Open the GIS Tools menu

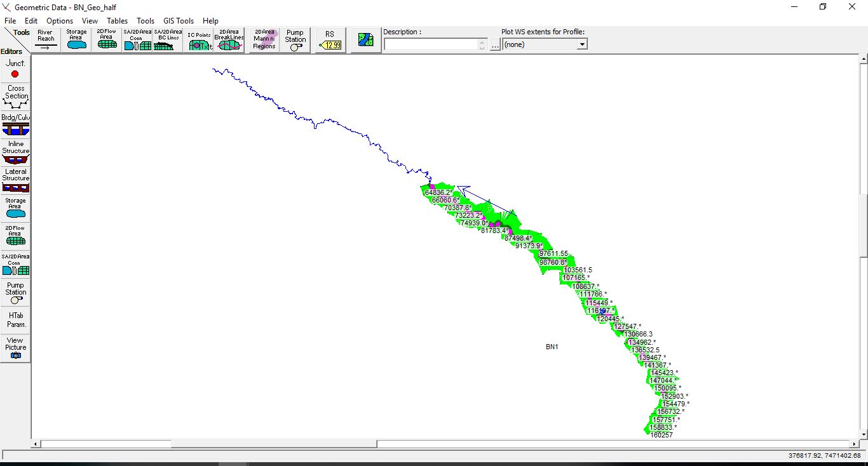coord(179,21)
